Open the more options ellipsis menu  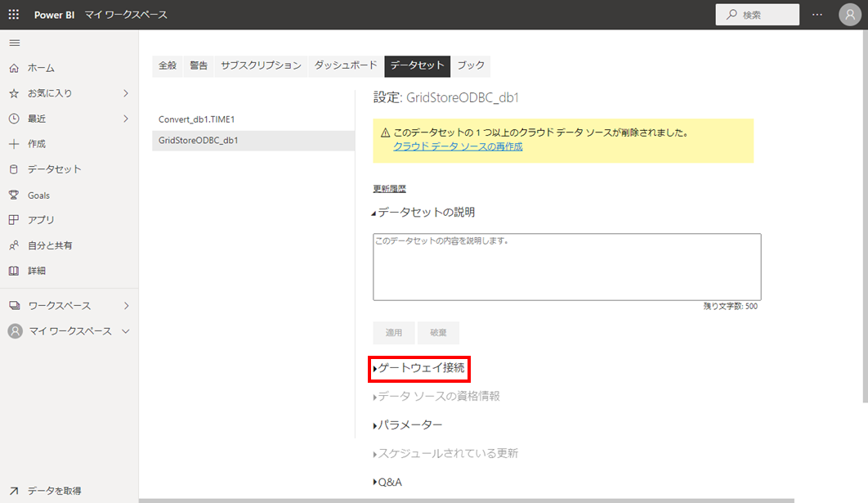coord(817,15)
